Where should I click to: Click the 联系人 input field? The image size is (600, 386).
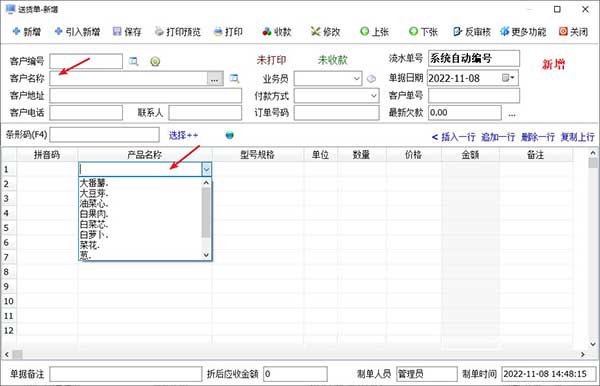tap(205, 113)
